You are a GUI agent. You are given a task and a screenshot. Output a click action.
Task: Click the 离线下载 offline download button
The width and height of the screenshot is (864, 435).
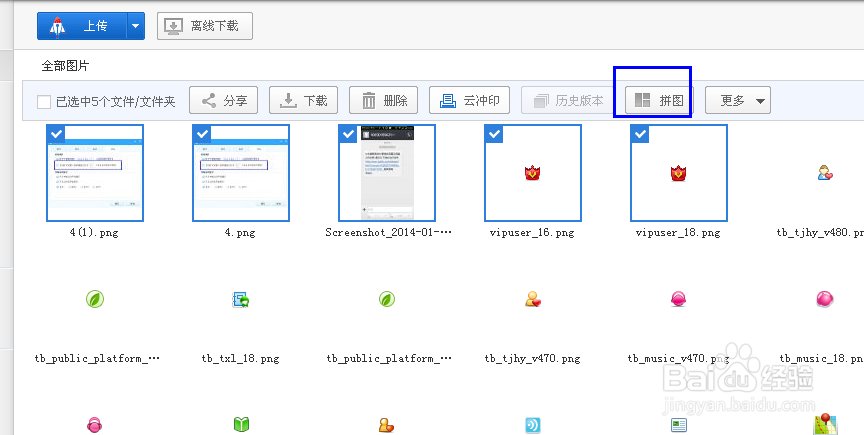(205, 26)
